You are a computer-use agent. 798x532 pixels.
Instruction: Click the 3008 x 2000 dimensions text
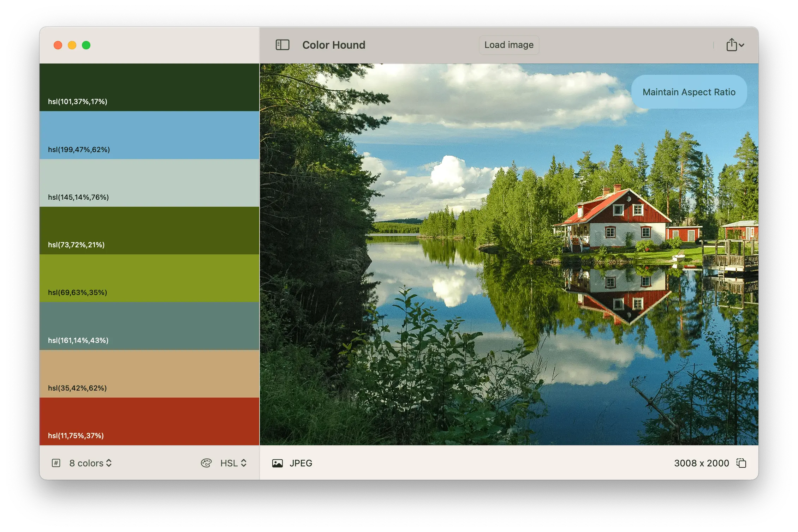(x=701, y=463)
